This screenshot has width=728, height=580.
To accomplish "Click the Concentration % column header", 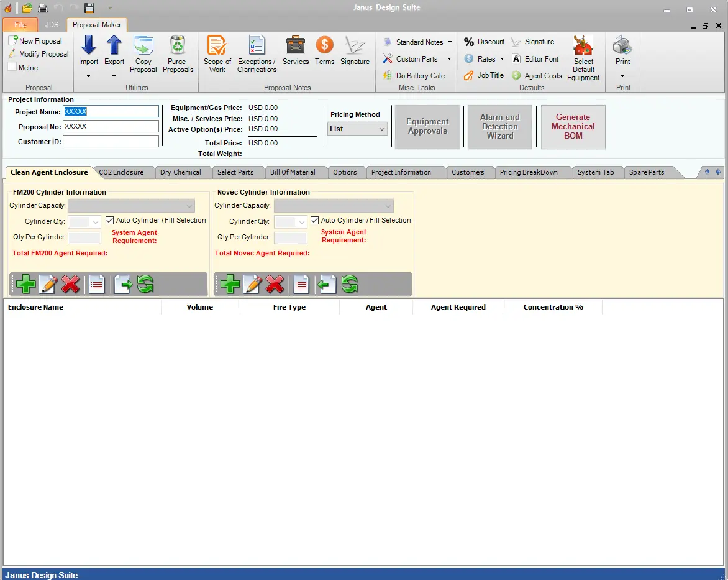I will tap(552, 307).
